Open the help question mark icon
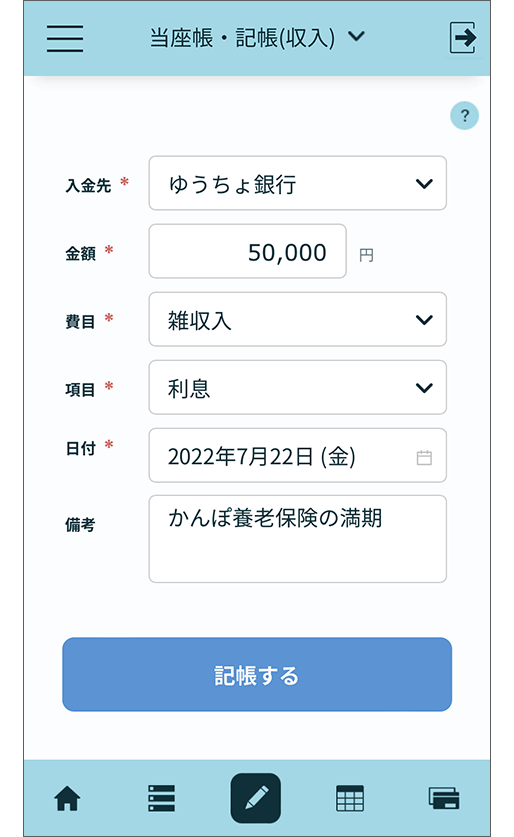The image size is (514, 837). pyautogui.click(x=464, y=115)
